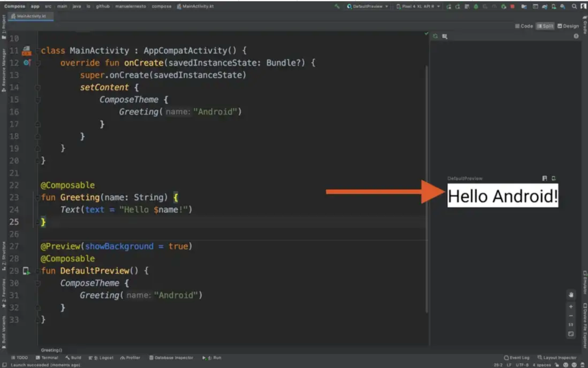Image resolution: width=588 pixels, height=368 pixels.
Task: Click the pan hand tool in preview
Action: (x=571, y=295)
